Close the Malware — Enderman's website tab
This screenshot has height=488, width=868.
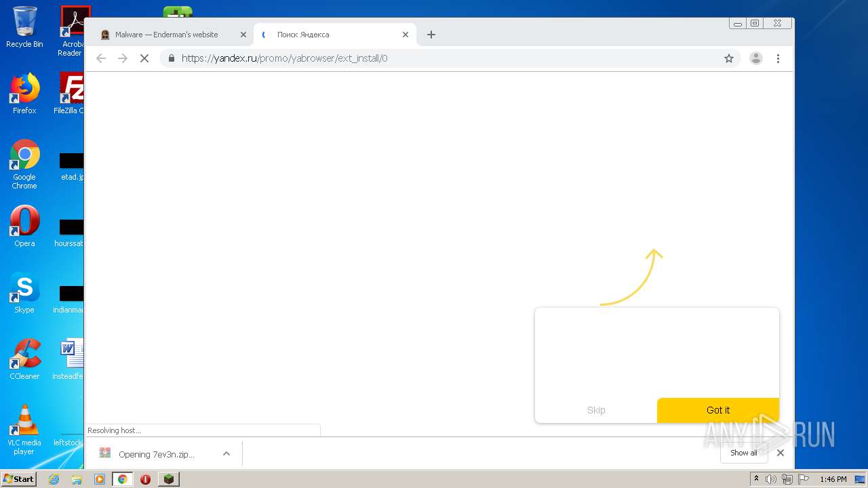point(243,35)
